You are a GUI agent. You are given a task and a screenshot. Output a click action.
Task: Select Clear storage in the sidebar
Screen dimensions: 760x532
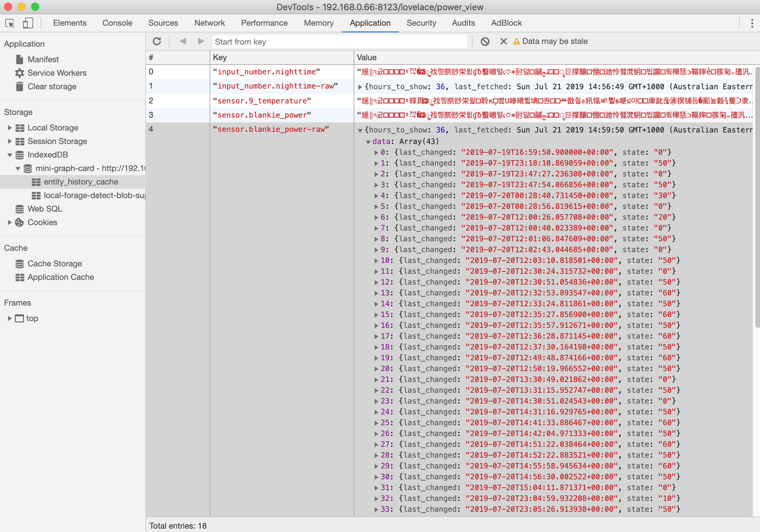pyautogui.click(x=52, y=87)
